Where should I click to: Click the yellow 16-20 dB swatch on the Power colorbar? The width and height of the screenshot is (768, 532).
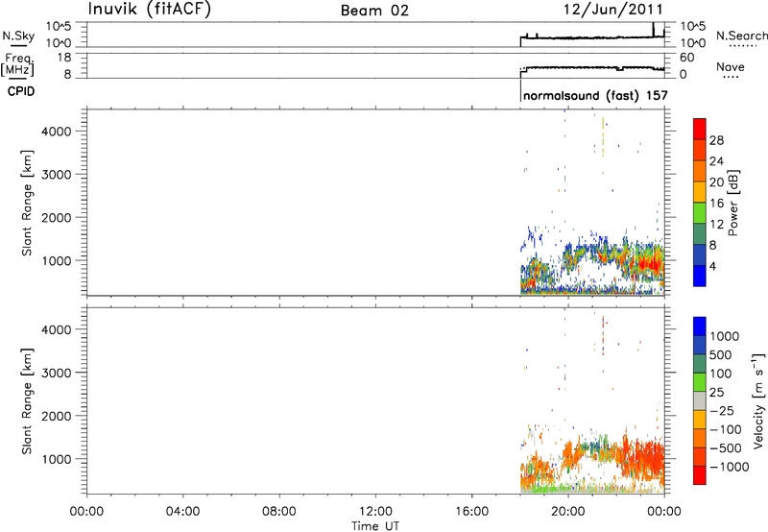(x=700, y=191)
